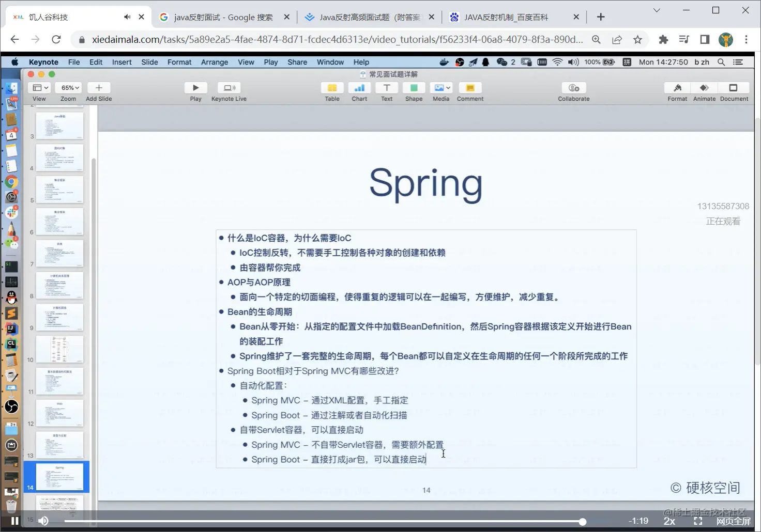The width and height of the screenshot is (761, 532).
Task: Click the bullet 'Bean的生命周期'
Action: [x=260, y=312]
